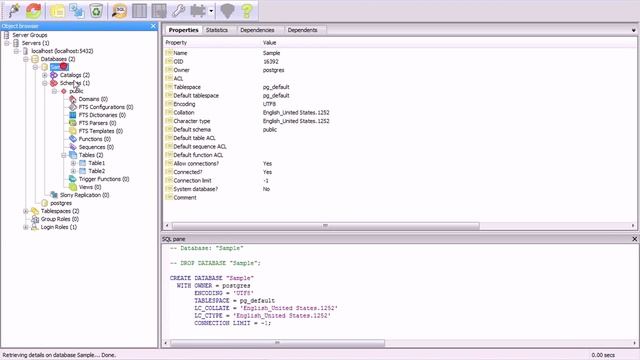Switch to the Statistics tab
Image resolution: width=640 pixels, height=360 pixels.
pos(217,30)
